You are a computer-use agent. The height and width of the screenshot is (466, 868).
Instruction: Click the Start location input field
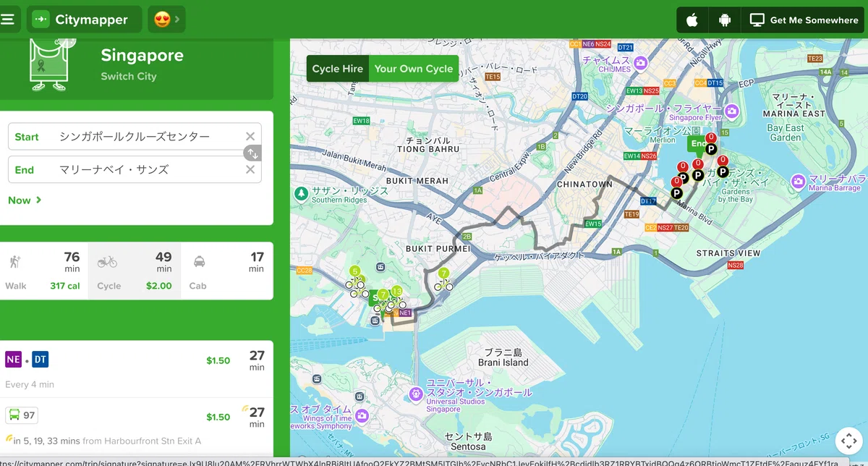coord(135,137)
